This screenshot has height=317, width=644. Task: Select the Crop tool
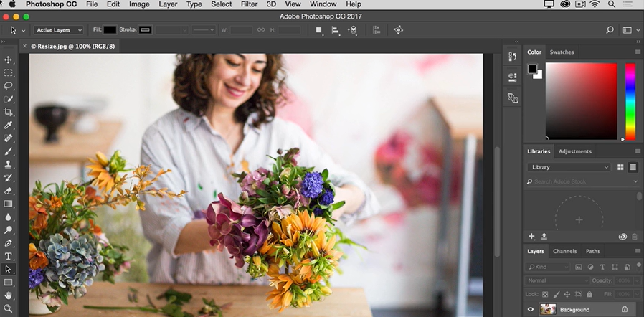(x=8, y=112)
